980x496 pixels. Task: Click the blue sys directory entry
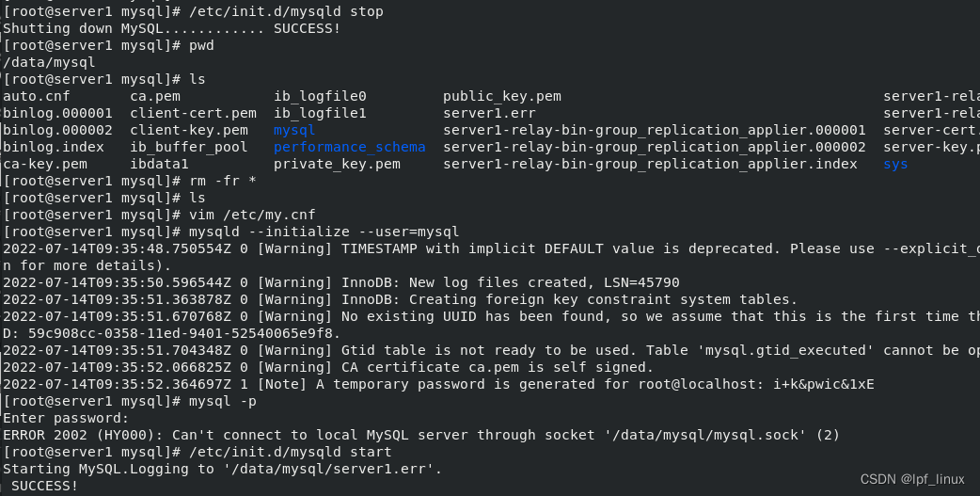[895, 164]
